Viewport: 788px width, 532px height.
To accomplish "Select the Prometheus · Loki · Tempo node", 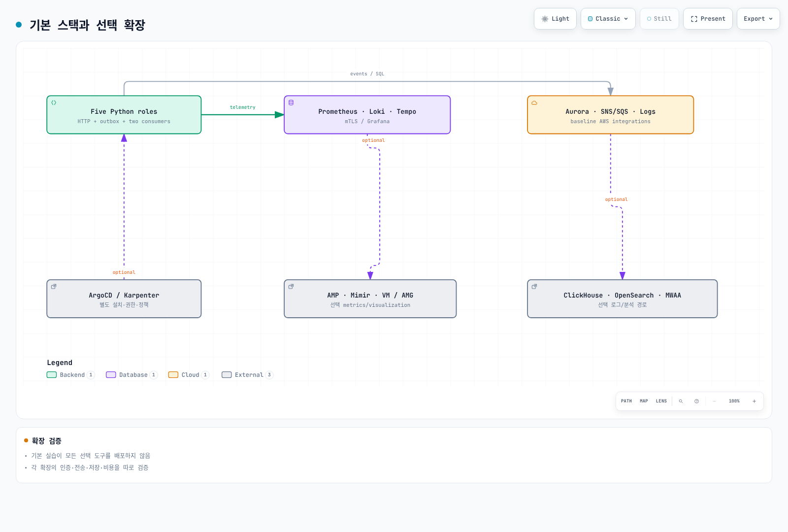I will coord(367,115).
